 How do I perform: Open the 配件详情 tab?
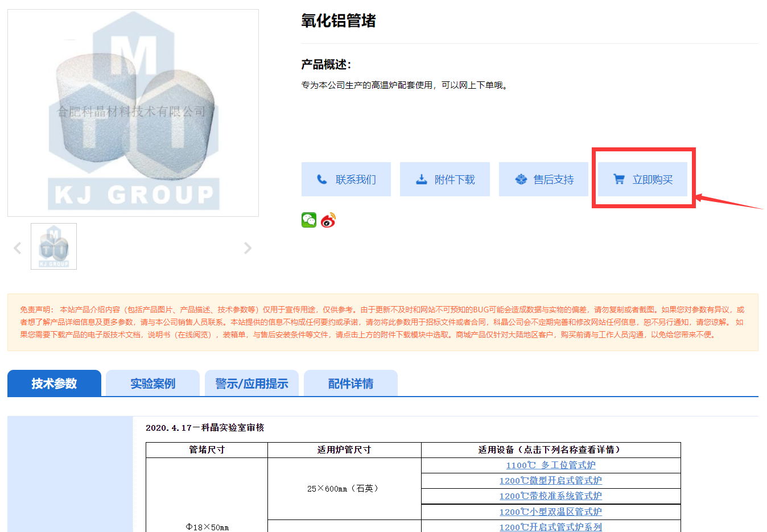(x=350, y=383)
